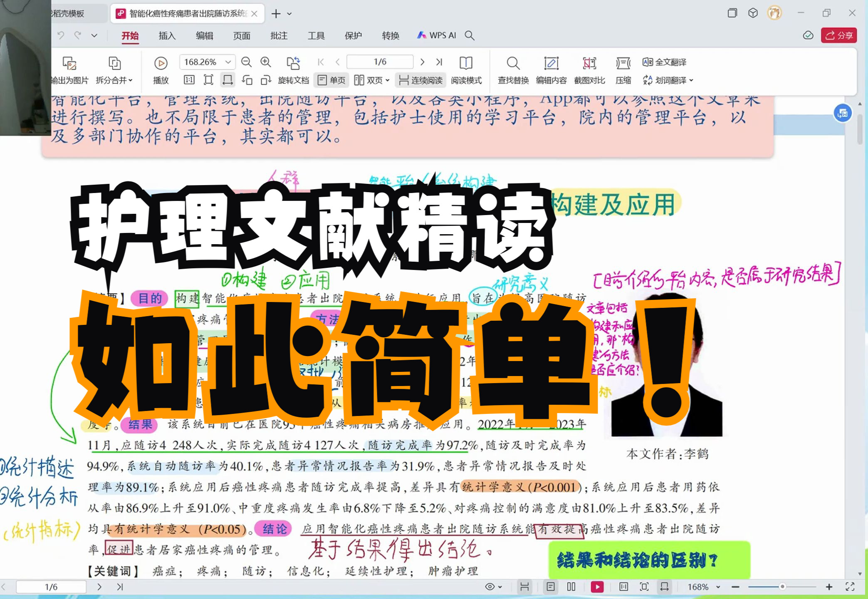Open the new tab dropdown arrow next to plus
The height and width of the screenshot is (599, 868).
coord(289,14)
